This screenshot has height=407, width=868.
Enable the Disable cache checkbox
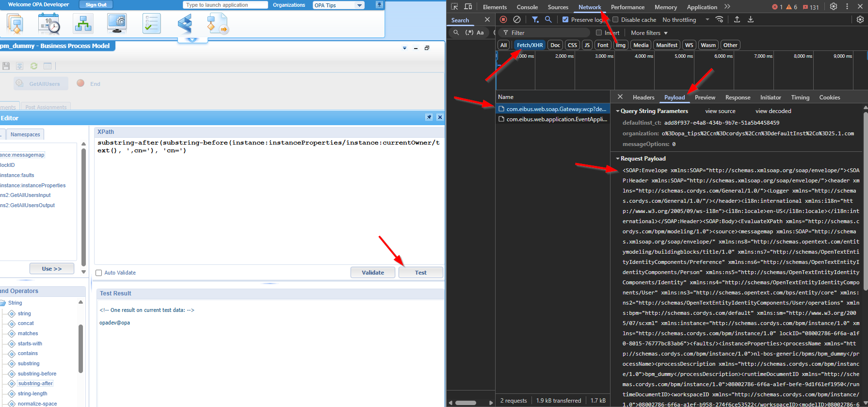615,20
